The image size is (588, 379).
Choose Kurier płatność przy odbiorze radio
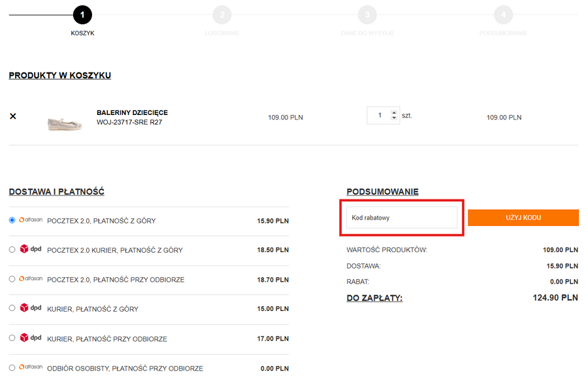coord(12,338)
